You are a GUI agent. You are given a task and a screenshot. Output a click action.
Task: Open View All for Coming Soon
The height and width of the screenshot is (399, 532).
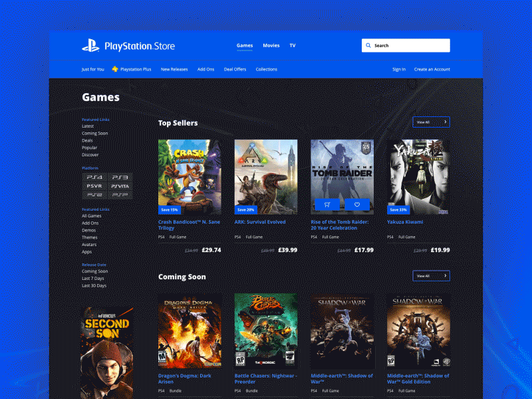[x=431, y=276]
